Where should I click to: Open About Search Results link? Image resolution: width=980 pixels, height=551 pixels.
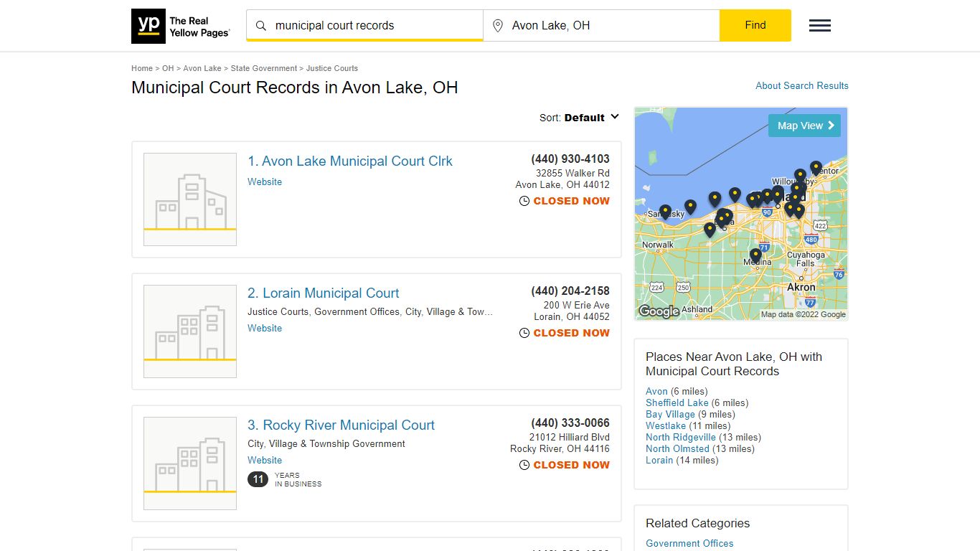pyautogui.click(x=802, y=85)
